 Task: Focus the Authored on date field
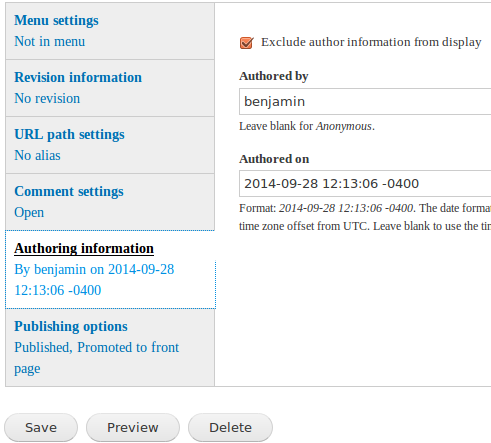point(365,184)
